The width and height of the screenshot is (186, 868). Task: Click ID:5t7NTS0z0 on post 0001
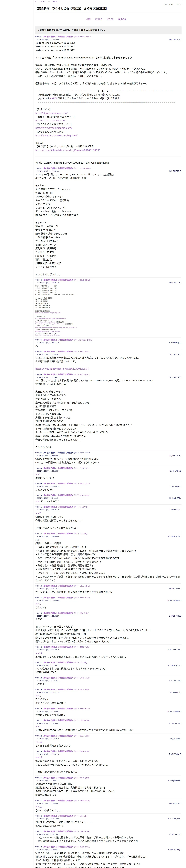[x=175, y=40]
